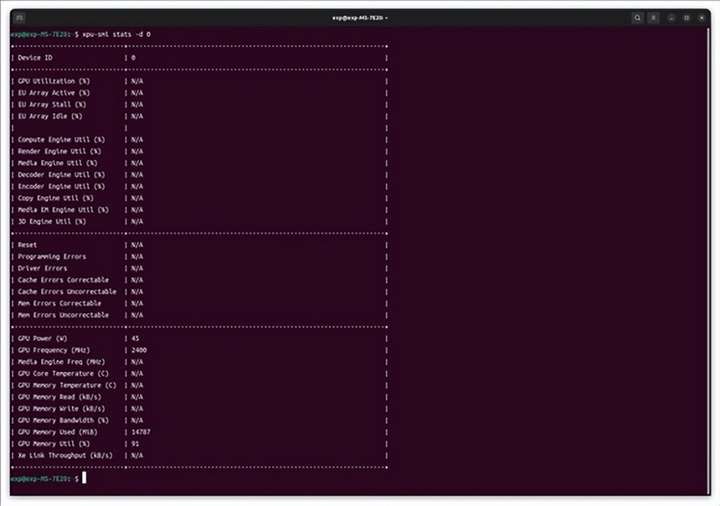
Task: Click the GPU Power value '45'
Action: 135,339
